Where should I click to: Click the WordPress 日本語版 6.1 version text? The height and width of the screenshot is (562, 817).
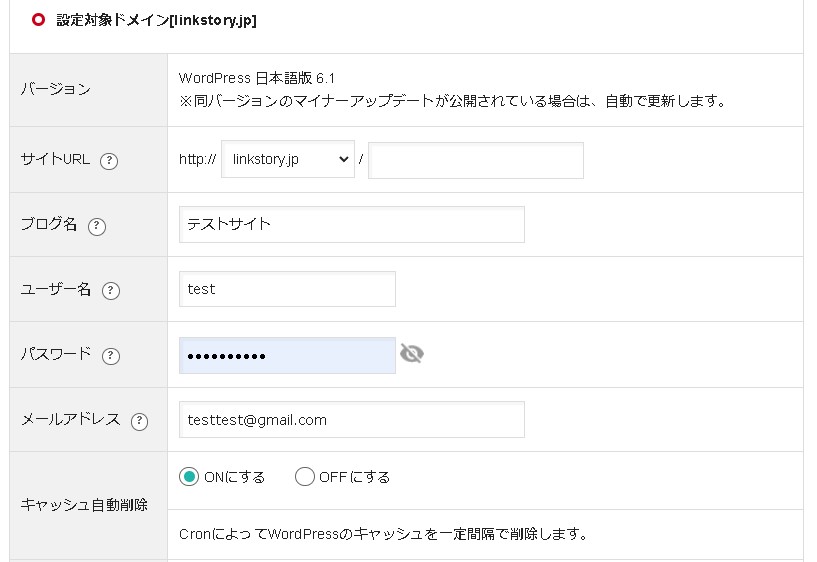(x=264, y=78)
